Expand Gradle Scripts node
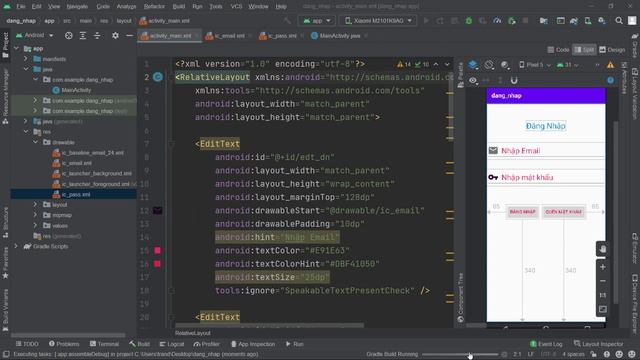Image resolution: width=640 pixels, height=360 pixels. 16,246
